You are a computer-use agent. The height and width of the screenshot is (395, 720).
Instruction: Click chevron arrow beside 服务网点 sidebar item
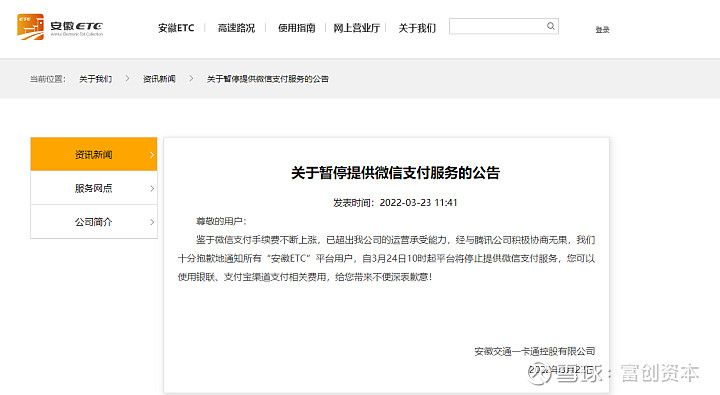[152, 188]
